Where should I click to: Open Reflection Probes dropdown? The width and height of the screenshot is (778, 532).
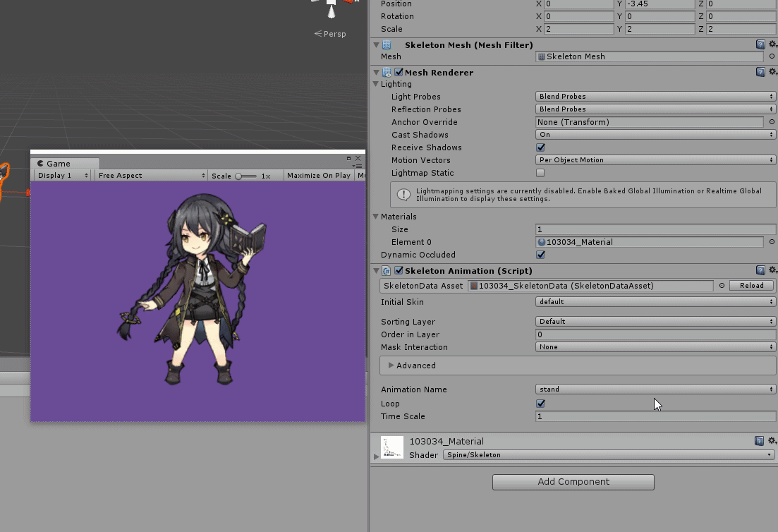(655, 109)
